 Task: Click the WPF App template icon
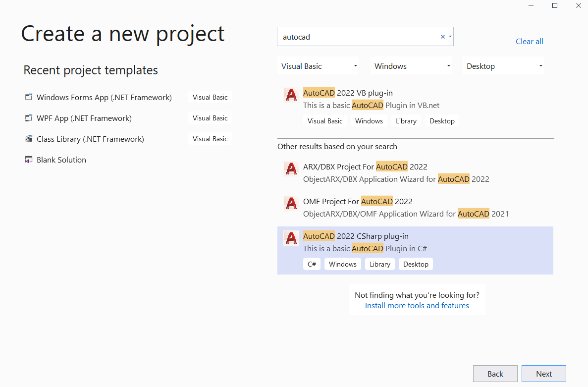[28, 118]
